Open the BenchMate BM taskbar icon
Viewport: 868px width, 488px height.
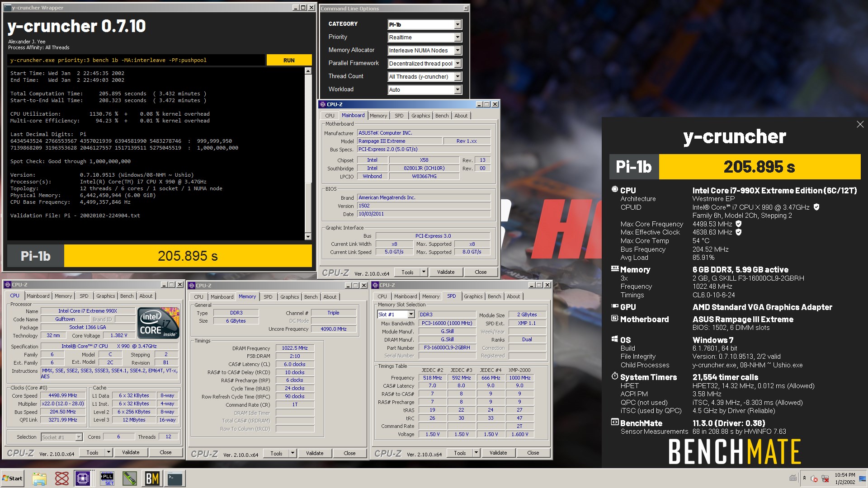point(152,479)
